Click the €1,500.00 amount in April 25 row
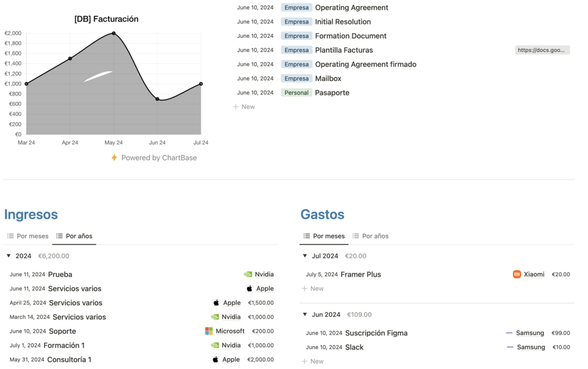 point(261,302)
